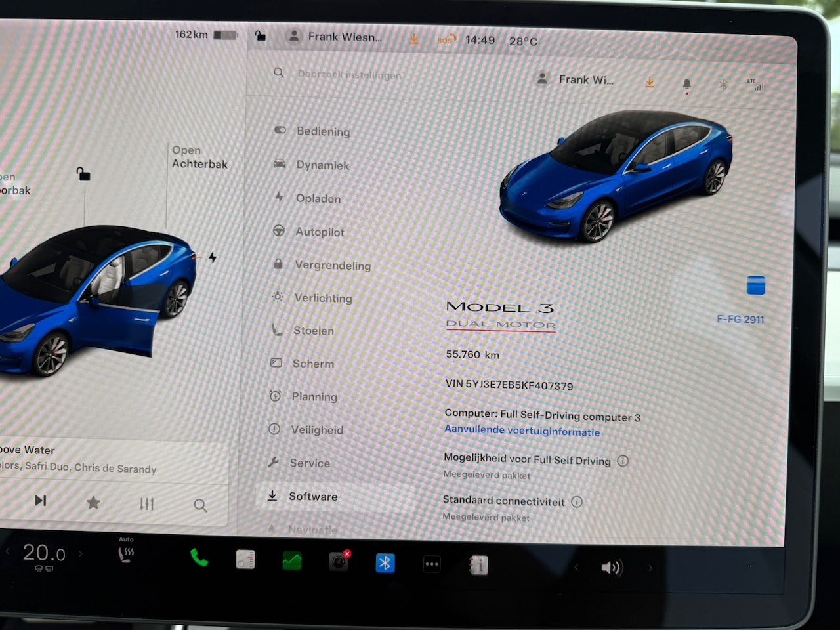Tap the orange download icon in the settings header

point(650,82)
